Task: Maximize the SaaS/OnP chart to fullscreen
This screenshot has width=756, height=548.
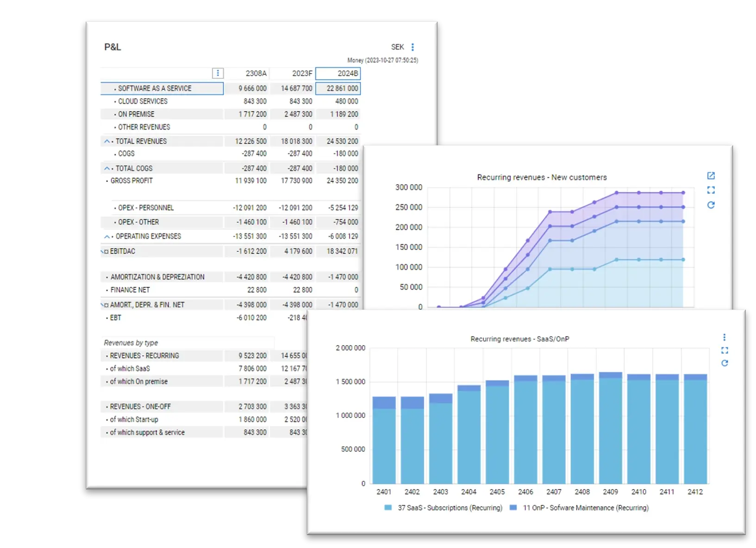Action: pos(724,350)
